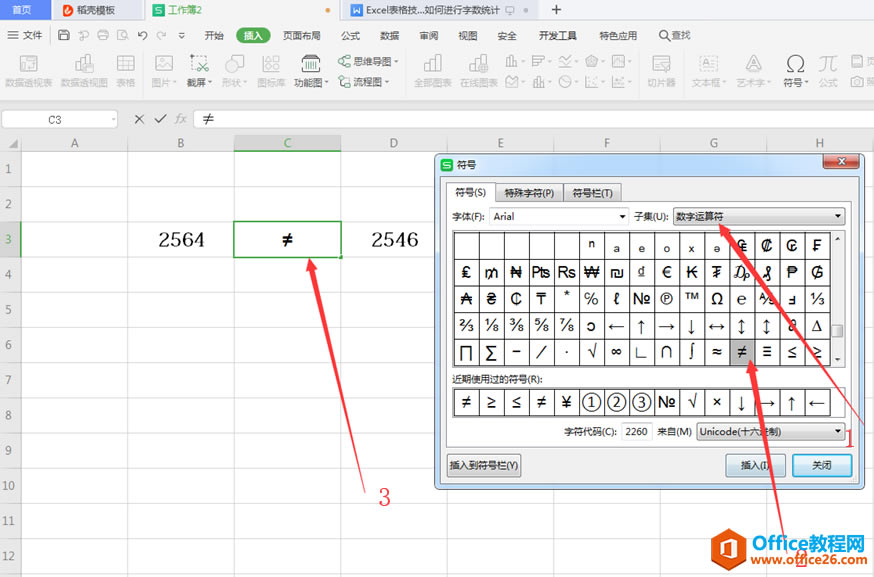The height and width of the screenshot is (577, 874).
Task: Click row header 5
Action: coord(8,309)
